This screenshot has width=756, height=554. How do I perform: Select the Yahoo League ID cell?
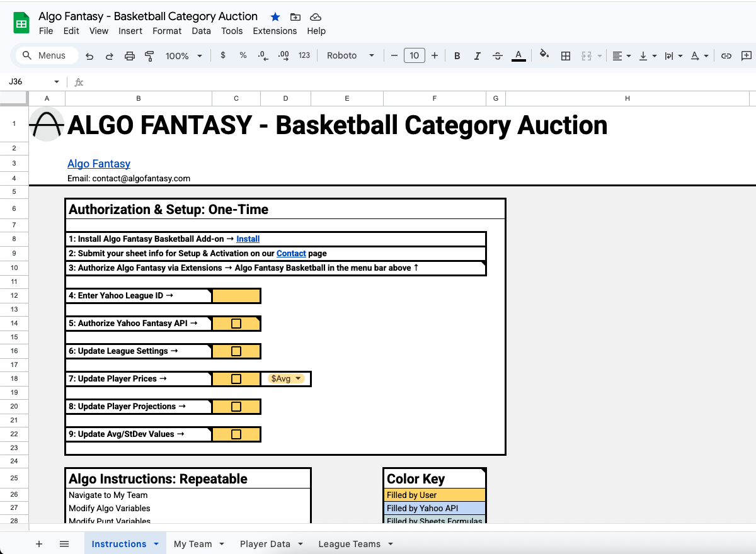[236, 296]
